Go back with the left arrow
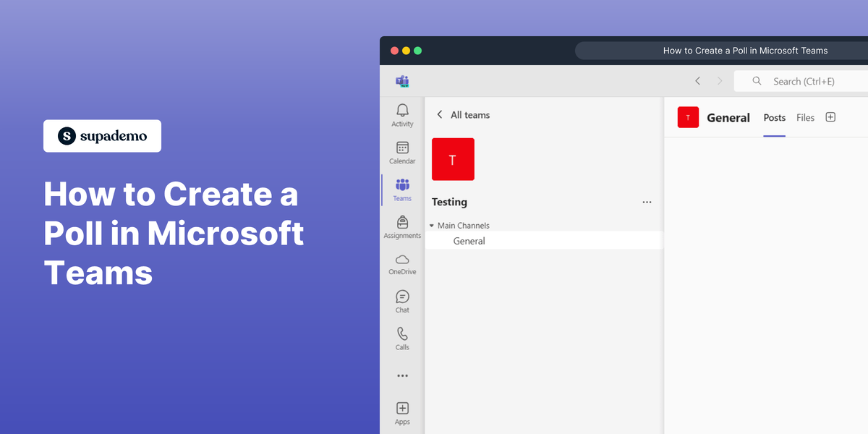The image size is (868, 434). [x=697, y=81]
